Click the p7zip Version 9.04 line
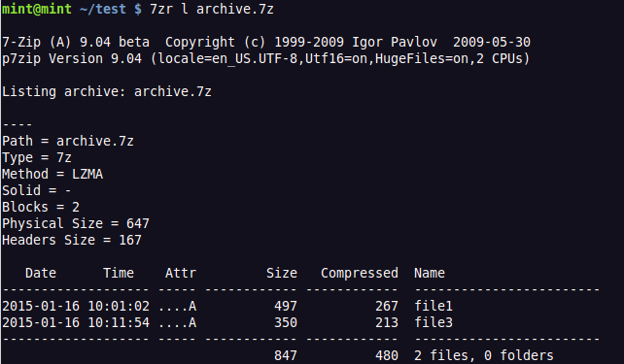Screen dimensions: 624x364 tap(266, 59)
